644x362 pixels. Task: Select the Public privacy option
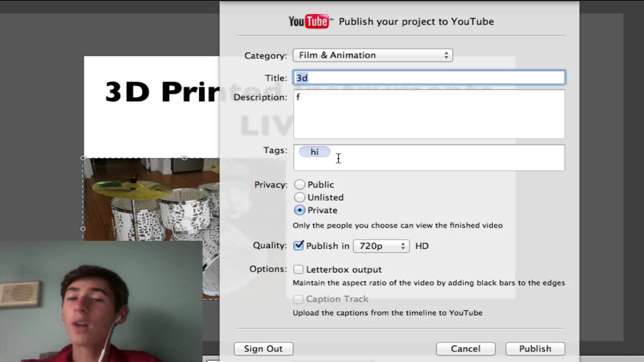(x=300, y=185)
